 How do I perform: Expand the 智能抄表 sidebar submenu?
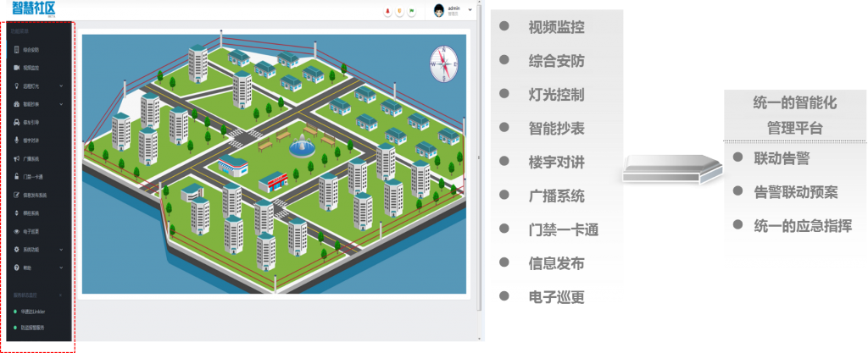62,104
